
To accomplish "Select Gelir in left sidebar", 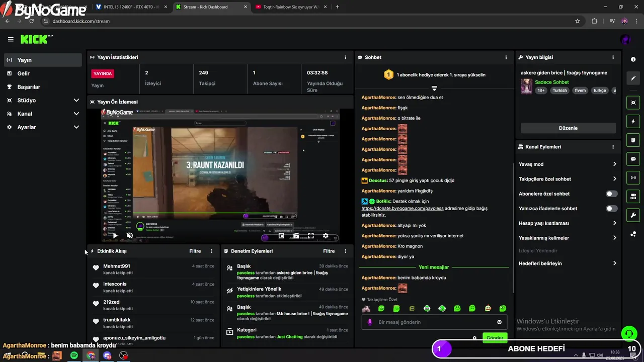I will (43, 73).
